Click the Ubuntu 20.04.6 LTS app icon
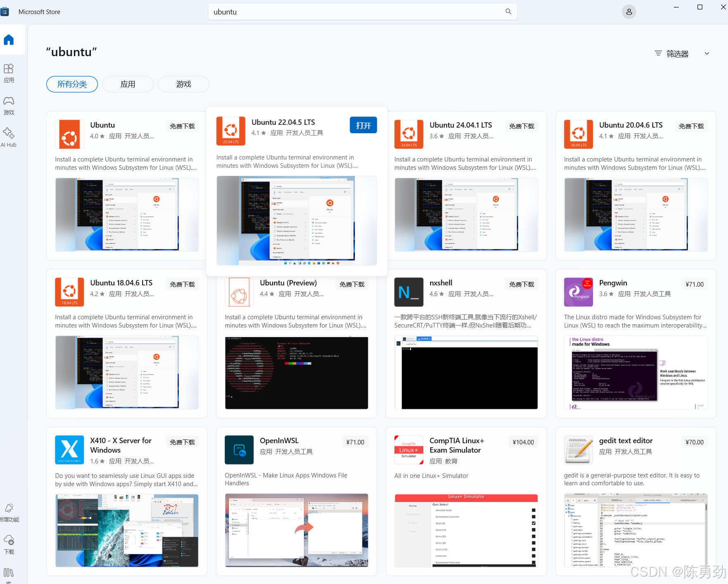Image resolution: width=728 pixels, height=584 pixels. coord(578,134)
